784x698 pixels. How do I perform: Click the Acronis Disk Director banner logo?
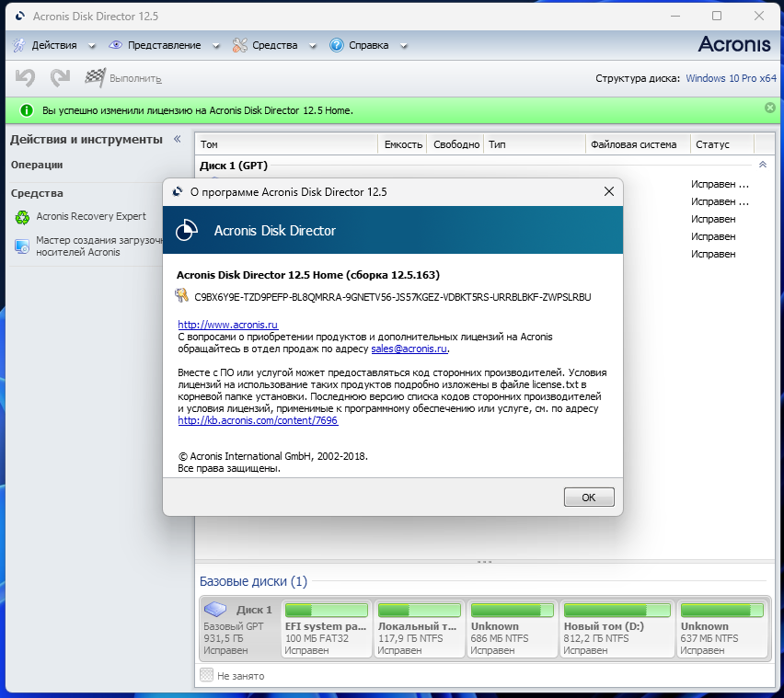click(187, 230)
